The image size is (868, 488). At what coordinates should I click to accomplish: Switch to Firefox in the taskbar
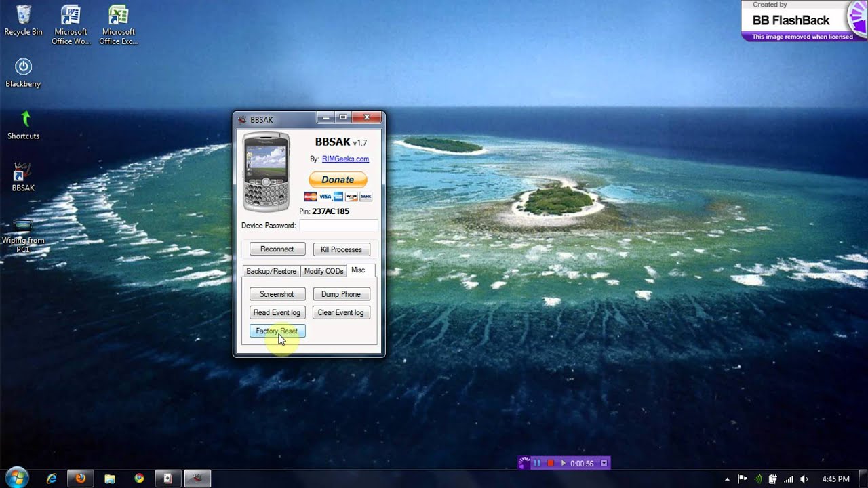point(81,479)
